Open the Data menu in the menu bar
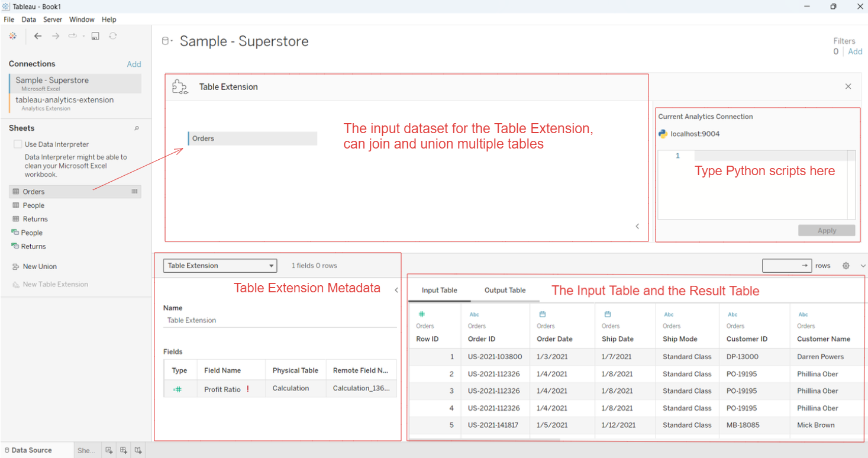This screenshot has height=458, width=868. (28, 20)
